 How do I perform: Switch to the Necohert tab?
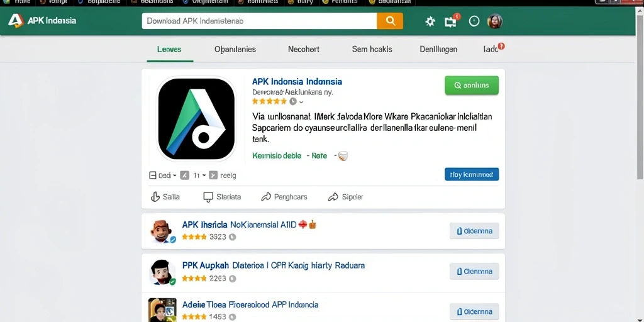304,49
